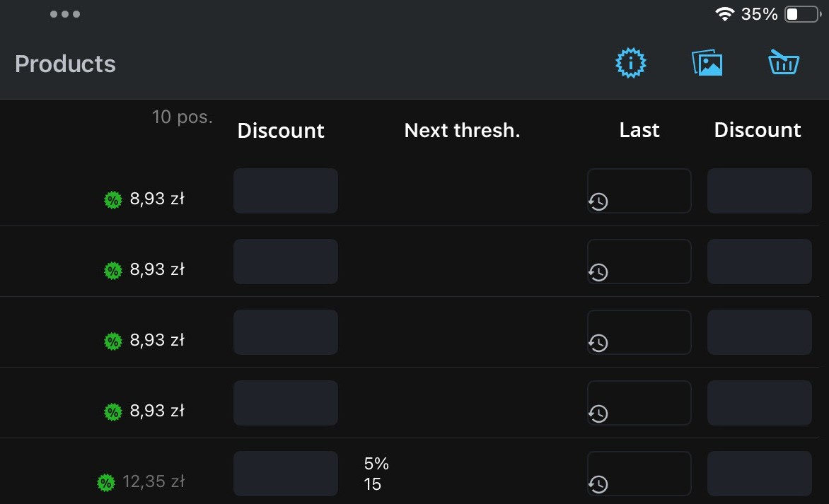Click history clock icon in first row
Screen dimensions: 829x504
pyautogui.click(x=598, y=201)
